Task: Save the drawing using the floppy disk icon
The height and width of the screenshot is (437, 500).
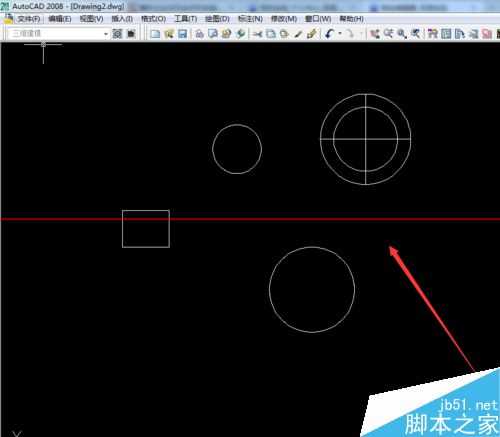Action: click(x=182, y=34)
